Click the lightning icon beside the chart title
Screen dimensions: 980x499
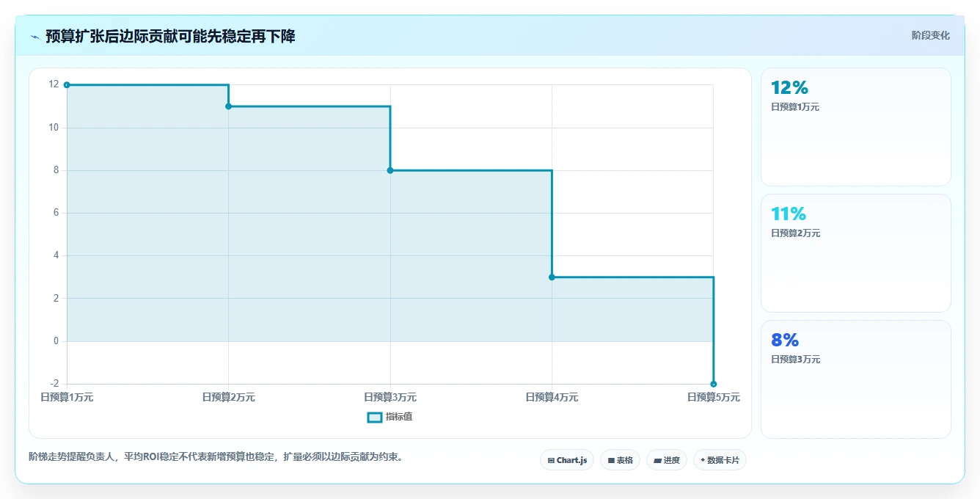34,37
